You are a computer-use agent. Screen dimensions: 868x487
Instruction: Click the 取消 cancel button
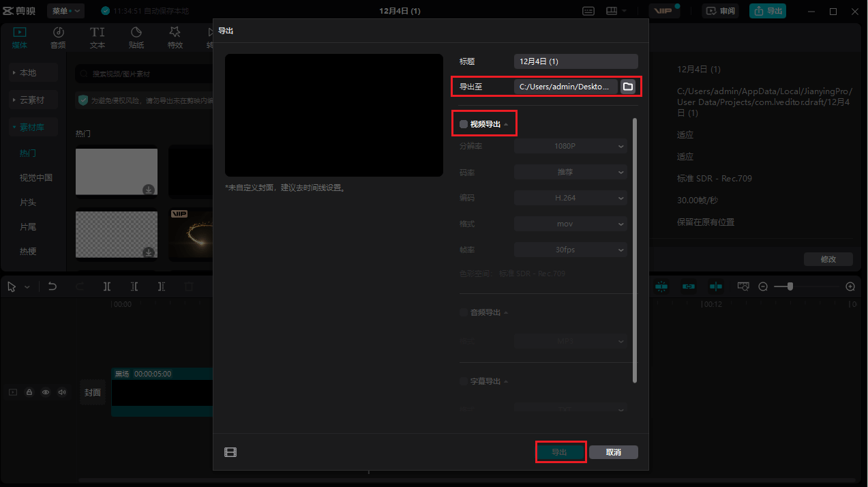[612, 452]
